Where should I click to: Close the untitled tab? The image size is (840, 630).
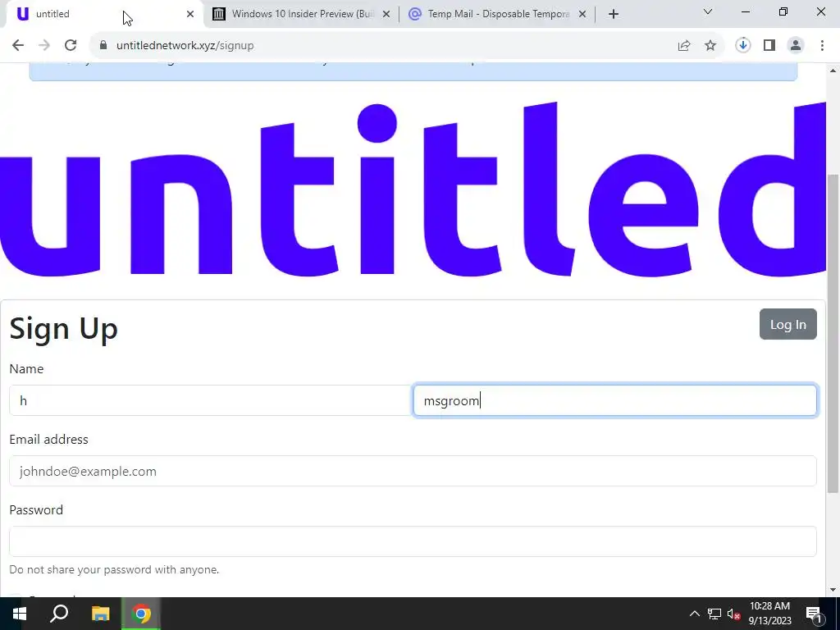(190, 14)
